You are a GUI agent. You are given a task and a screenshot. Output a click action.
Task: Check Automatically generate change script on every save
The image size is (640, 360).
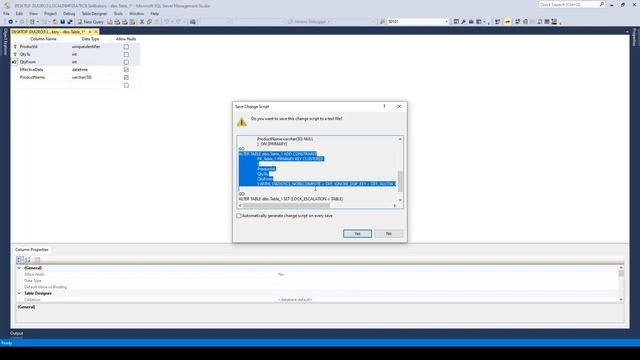pyautogui.click(x=239, y=216)
